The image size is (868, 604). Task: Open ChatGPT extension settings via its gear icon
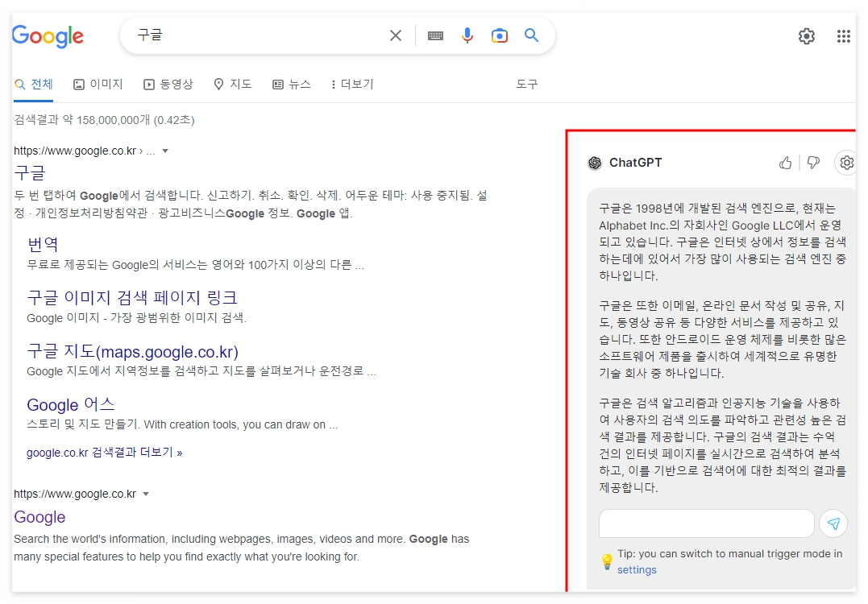click(x=846, y=163)
